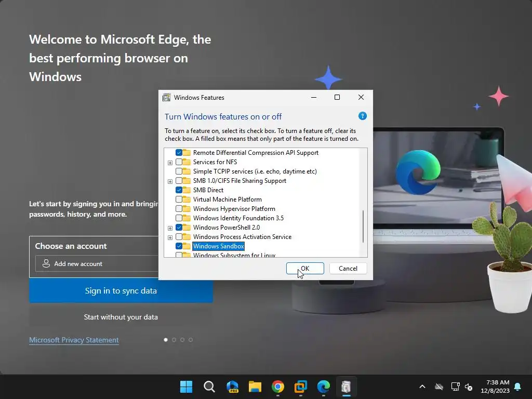
Task: Check Simple TCPIP services box
Action: tap(179, 171)
